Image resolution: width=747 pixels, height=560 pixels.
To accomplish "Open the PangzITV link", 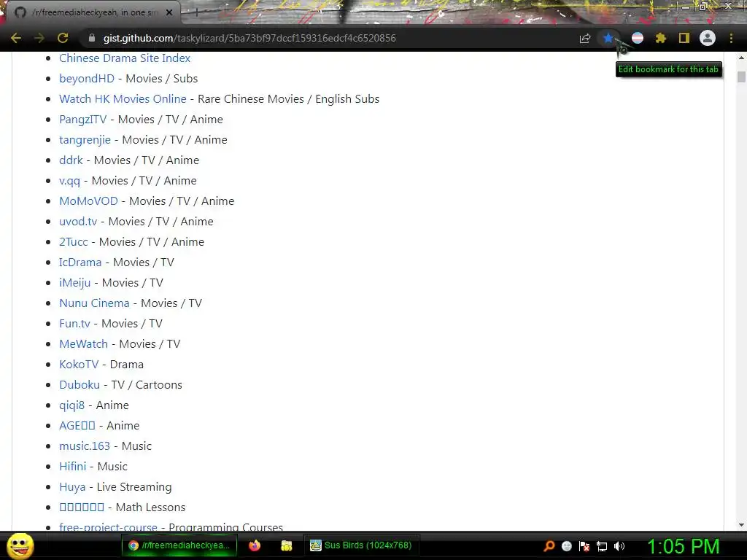I will coord(83,120).
